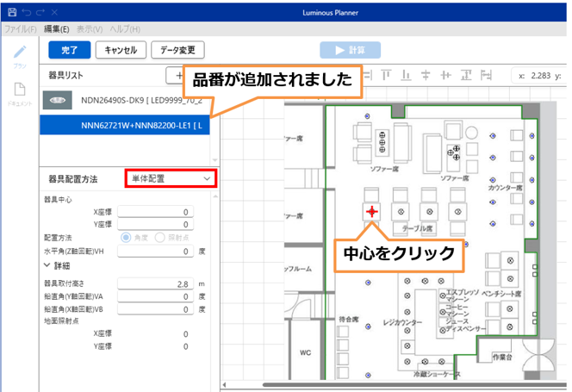572x392 pixels.
Task: Select the 角度 radio button
Action: (x=126, y=236)
